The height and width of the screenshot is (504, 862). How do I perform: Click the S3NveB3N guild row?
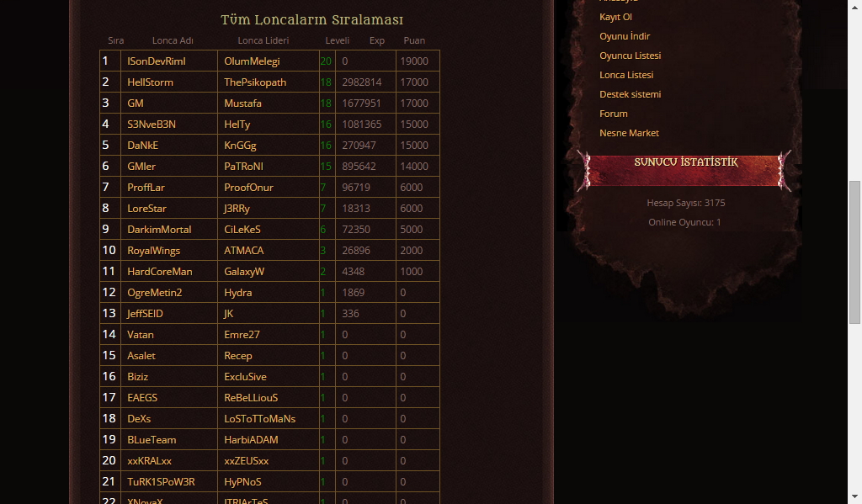coord(269,125)
